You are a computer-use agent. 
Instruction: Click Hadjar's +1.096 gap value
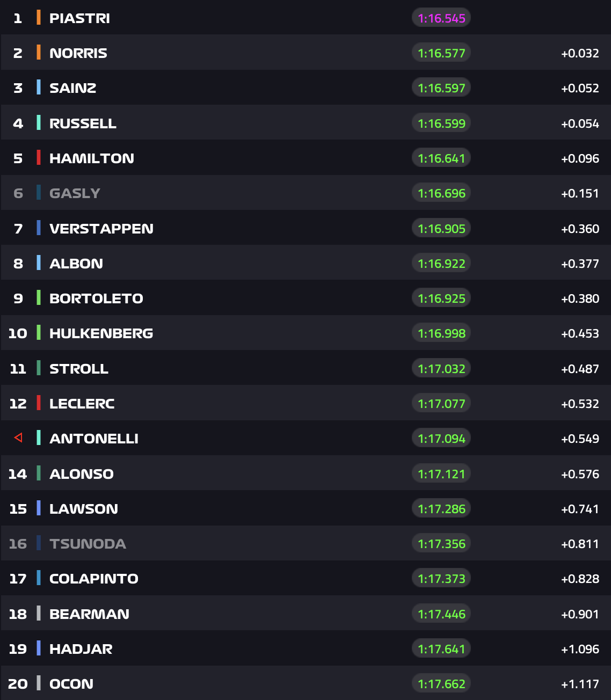click(580, 649)
